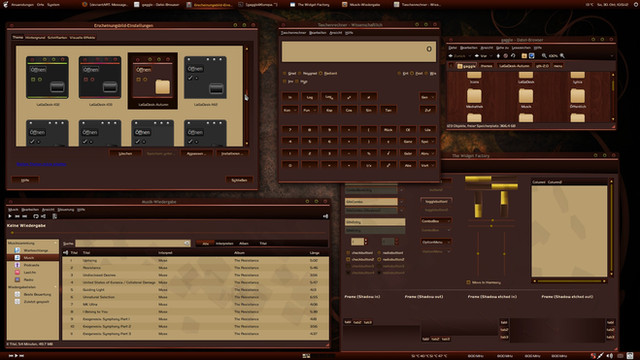Click the repeat icon in music toolbar
Image resolution: width=640 pixels, height=360 pixels.
(x=36, y=216)
